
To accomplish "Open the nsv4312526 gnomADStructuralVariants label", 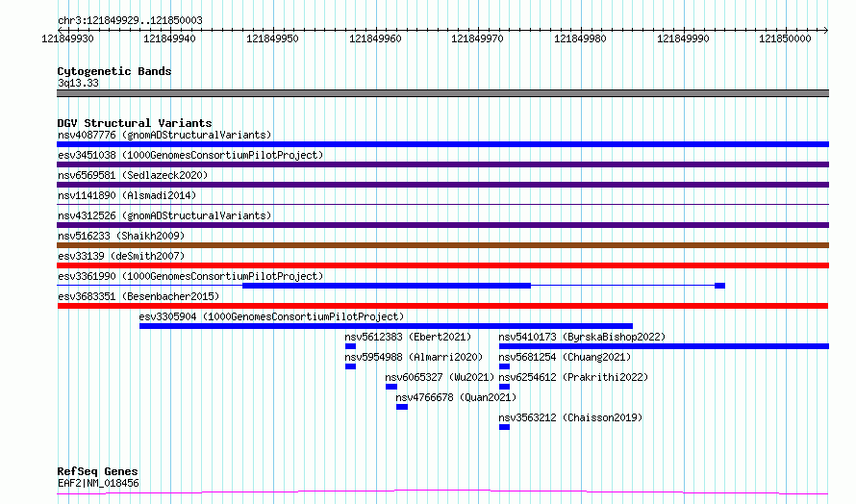I will tap(164, 215).
